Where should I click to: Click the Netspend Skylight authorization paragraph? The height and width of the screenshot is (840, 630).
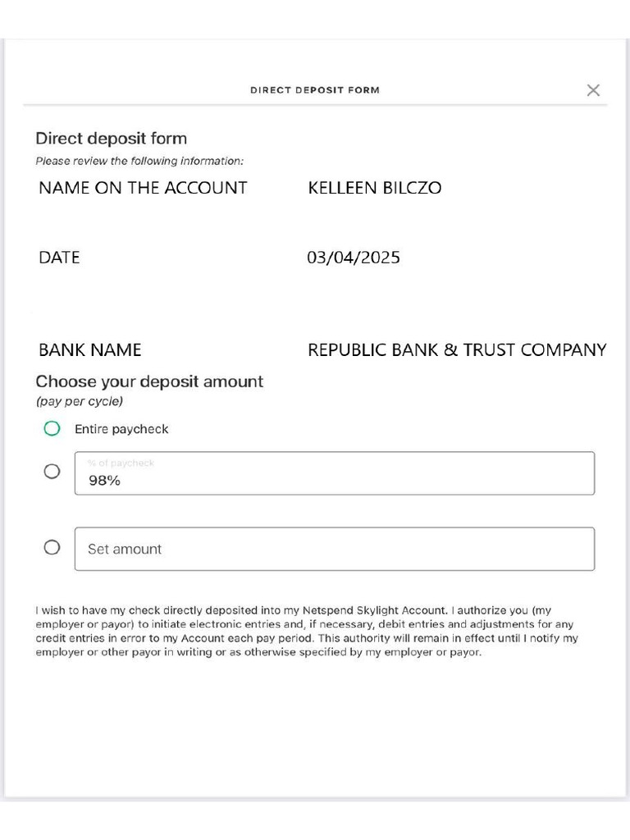[307, 632]
